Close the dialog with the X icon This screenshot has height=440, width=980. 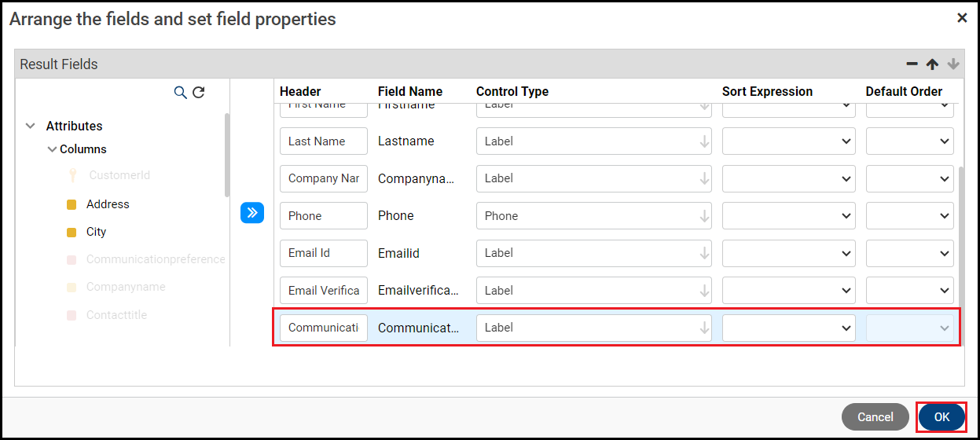962,18
